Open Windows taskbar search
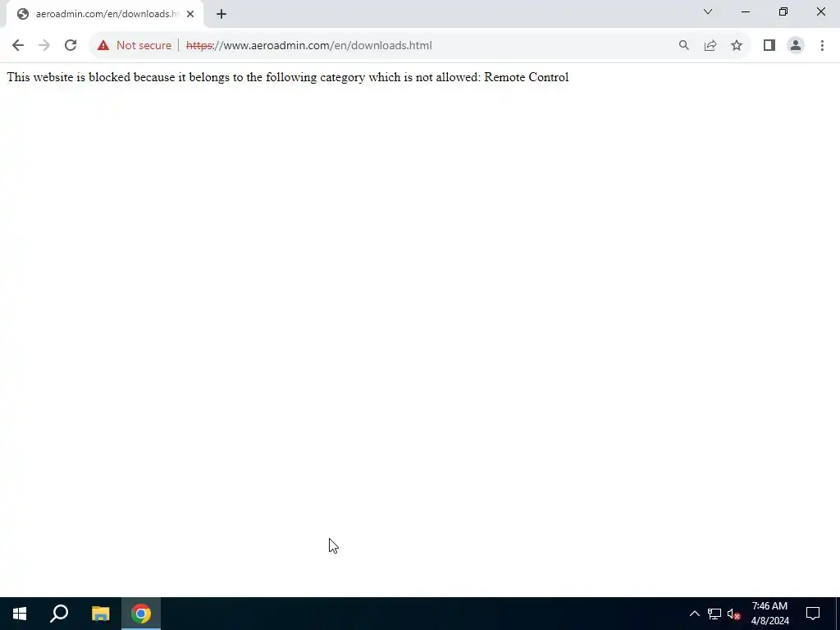 point(59,614)
